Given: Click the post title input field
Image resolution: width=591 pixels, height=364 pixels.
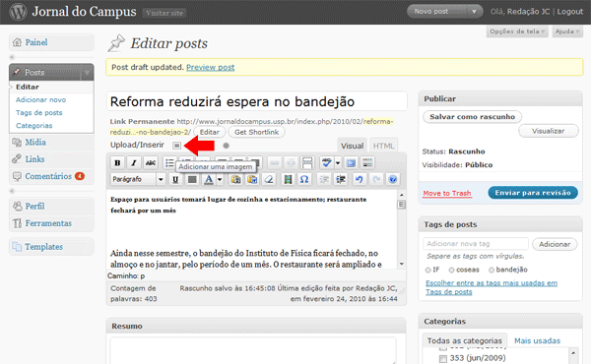Looking at the screenshot, I should (257, 101).
